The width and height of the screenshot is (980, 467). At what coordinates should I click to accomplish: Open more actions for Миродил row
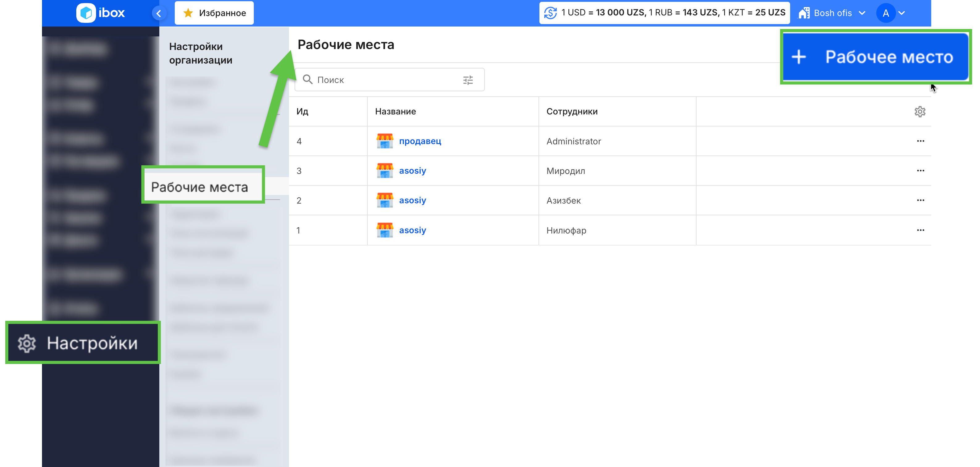[920, 171]
